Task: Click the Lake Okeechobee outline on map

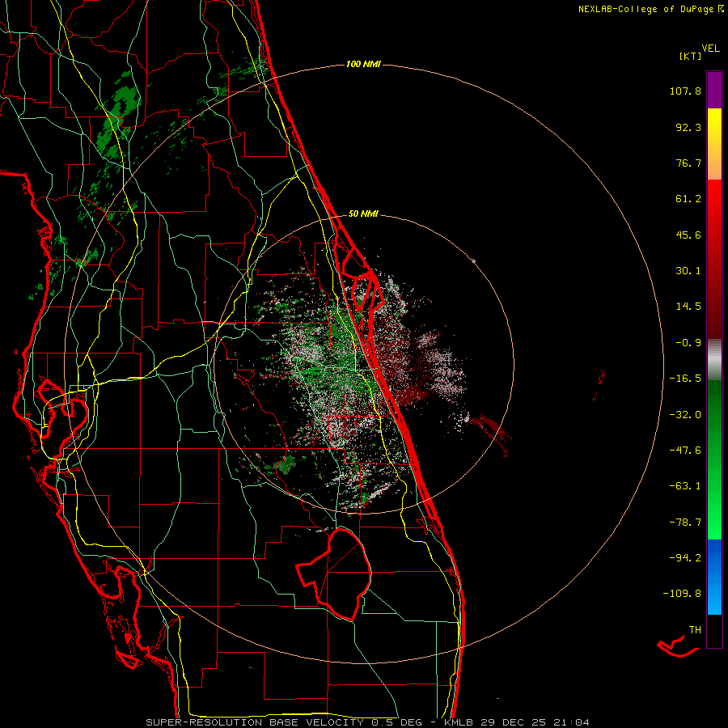Action: tap(335, 574)
